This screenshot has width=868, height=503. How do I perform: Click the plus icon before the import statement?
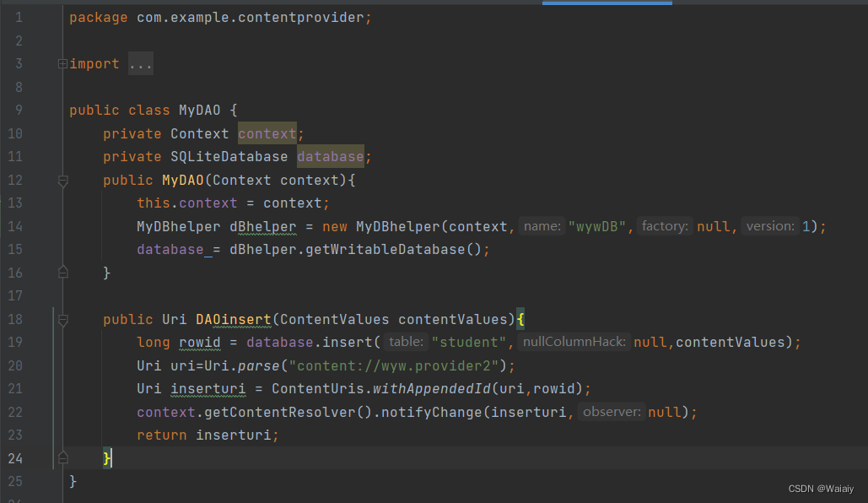pyautogui.click(x=62, y=63)
